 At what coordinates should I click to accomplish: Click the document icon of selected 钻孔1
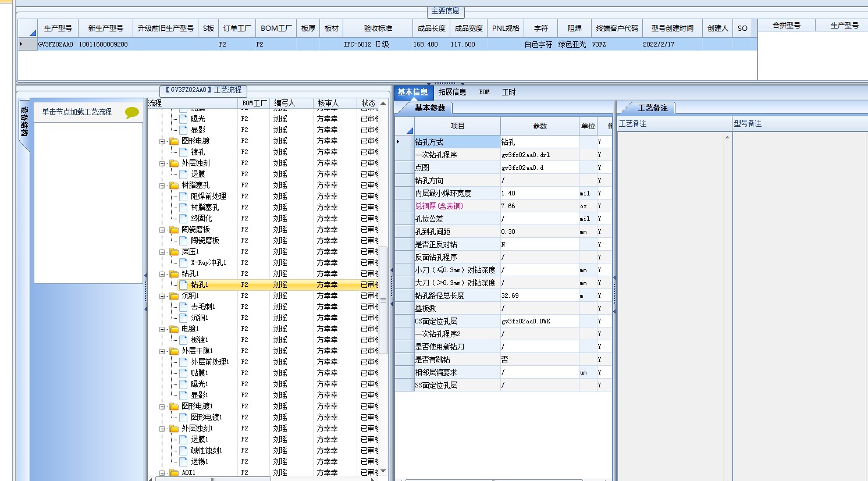[x=183, y=284]
